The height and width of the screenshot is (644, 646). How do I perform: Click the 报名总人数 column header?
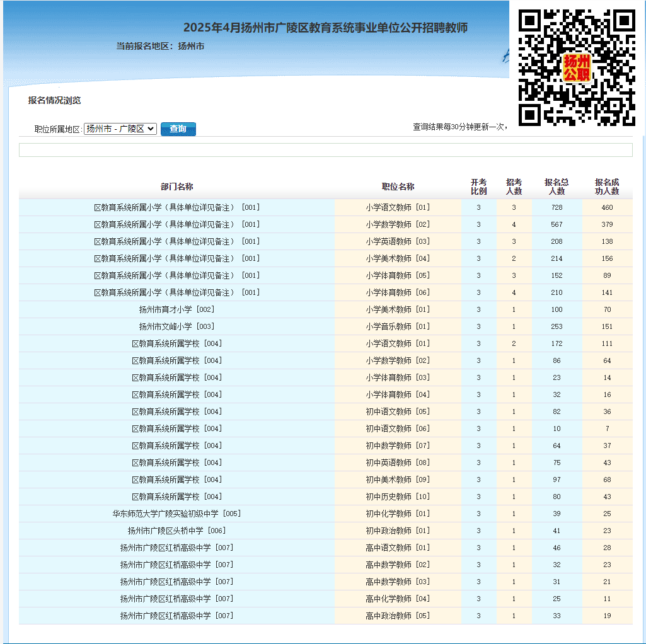(x=557, y=187)
